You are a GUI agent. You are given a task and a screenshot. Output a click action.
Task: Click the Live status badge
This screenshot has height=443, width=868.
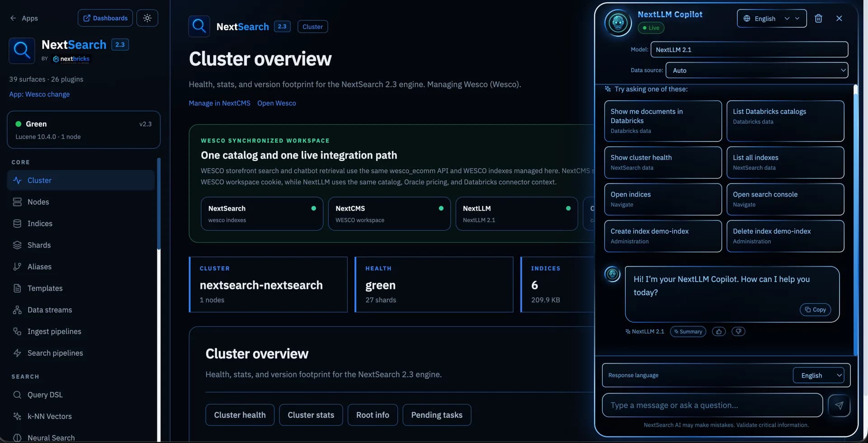point(651,28)
